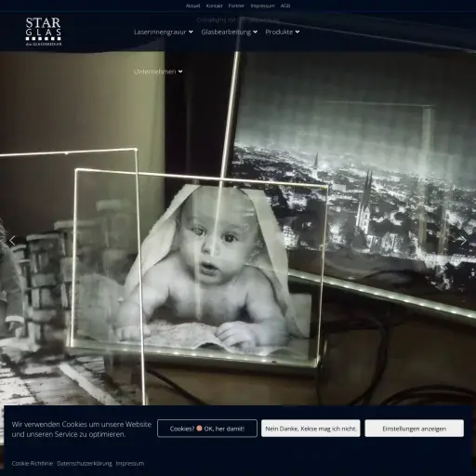Open the AGB top link
This screenshot has width=476, height=476.
point(285,6)
